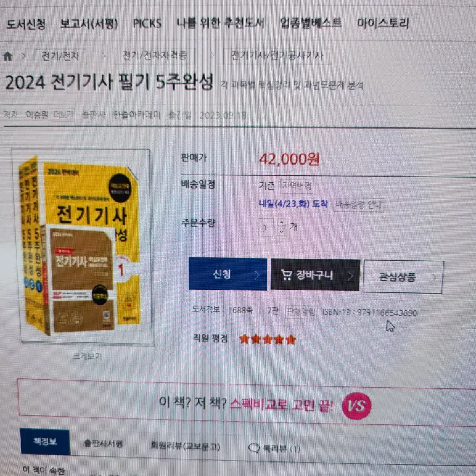The image size is (476, 476).
Task: Click the 지역변경 button
Action: coord(297,186)
